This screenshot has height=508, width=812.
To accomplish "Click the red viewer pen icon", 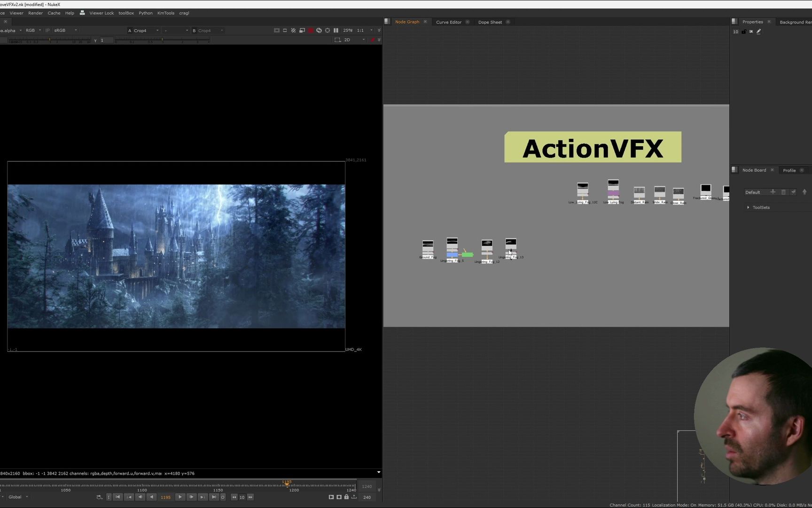I will pos(373,40).
